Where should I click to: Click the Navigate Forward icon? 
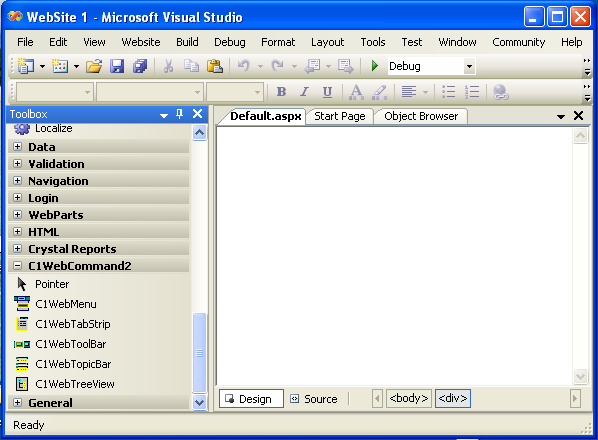point(346,66)
